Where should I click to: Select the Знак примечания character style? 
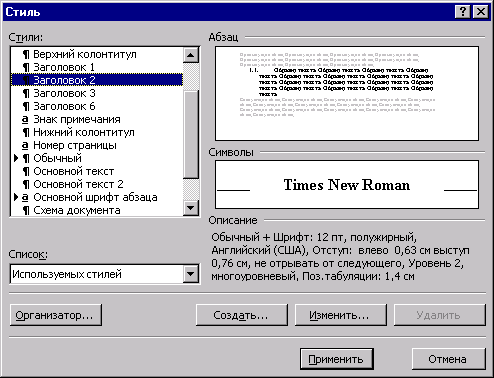[x=97, y=119]
